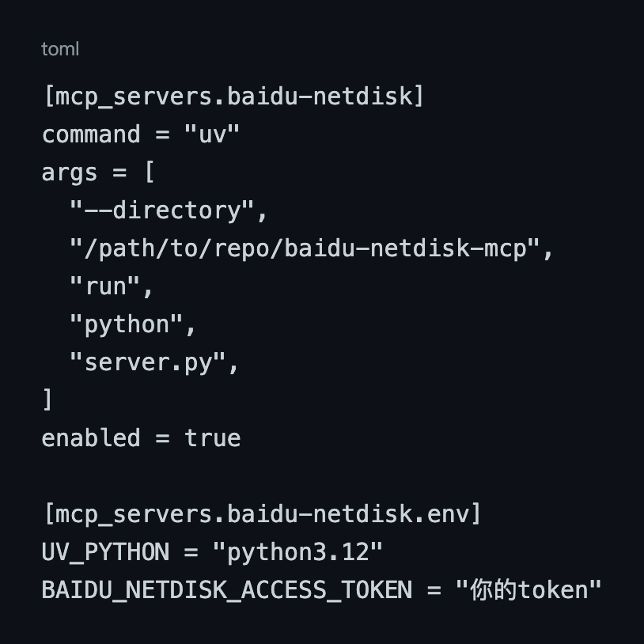644x644 pixels.
Task: Click the "python3.12" value
Action: [x=298, y=552]
